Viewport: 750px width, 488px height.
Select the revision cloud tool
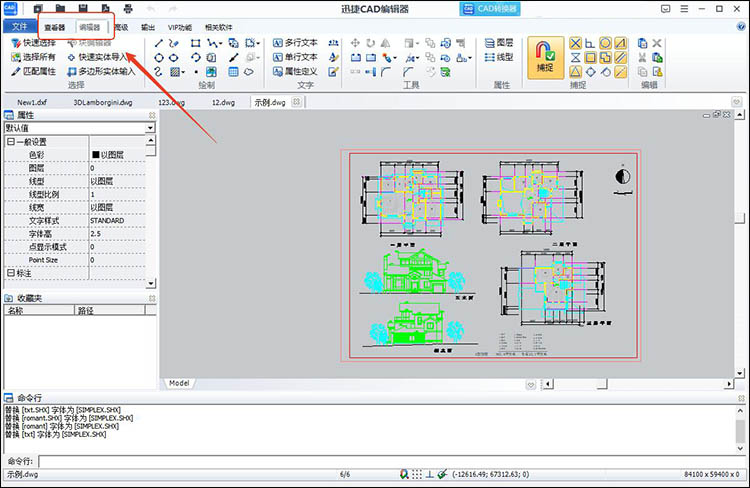[x=249, y=72]
